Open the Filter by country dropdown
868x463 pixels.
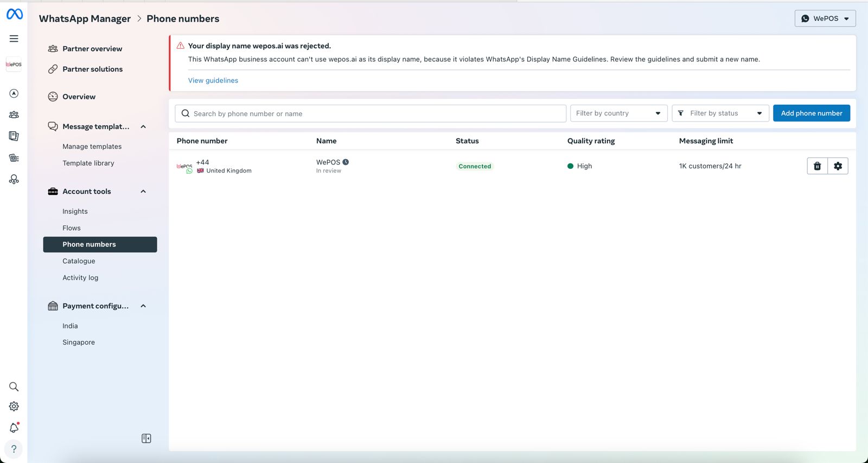pyautogui.click(x=618, y=113)
